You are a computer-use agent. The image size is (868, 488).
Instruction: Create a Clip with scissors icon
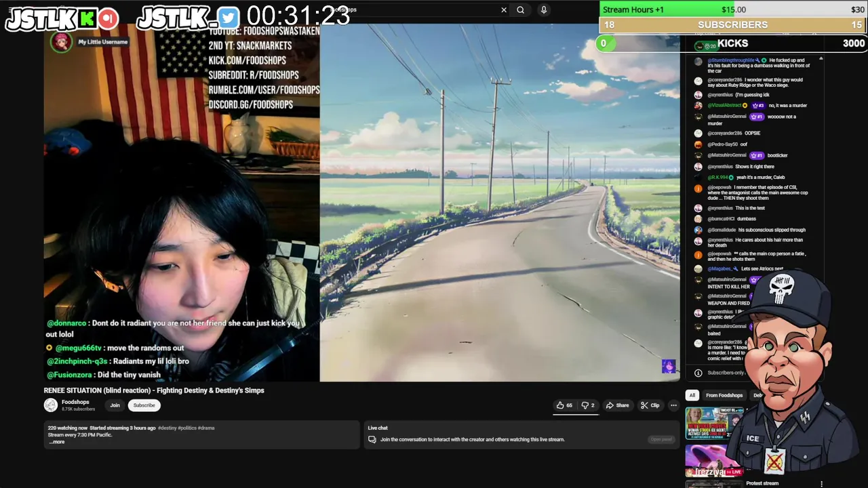[650, 405]
